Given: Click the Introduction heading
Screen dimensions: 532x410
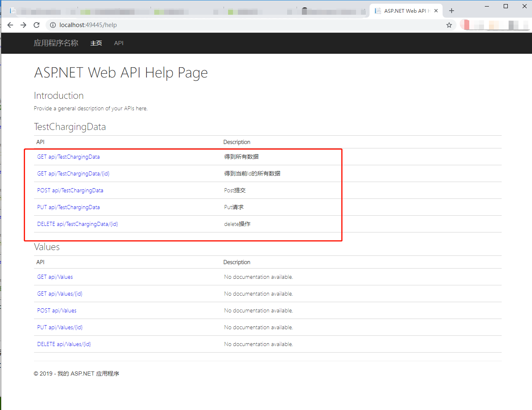Looking at the screenshot, I should (x=59, y=96).
